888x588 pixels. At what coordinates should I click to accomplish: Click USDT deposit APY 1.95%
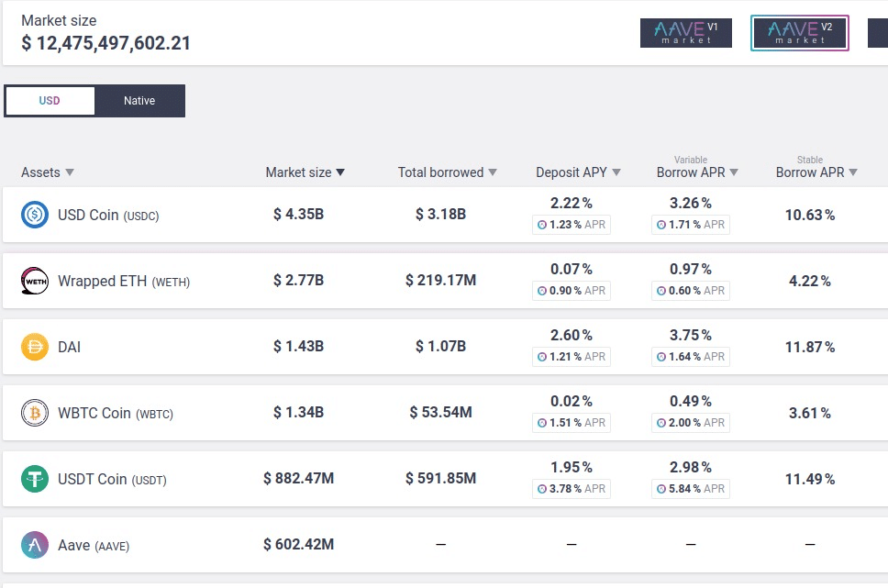572,467
